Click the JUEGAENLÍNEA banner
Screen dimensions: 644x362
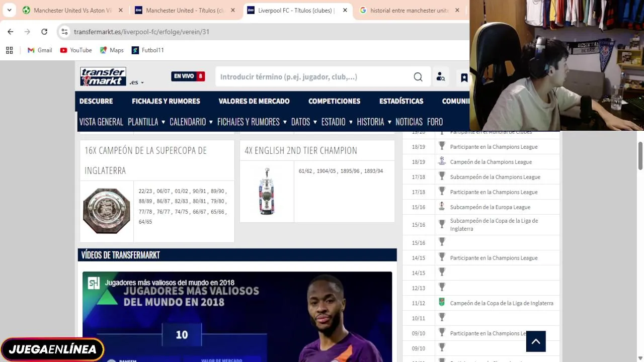point(52,349)
